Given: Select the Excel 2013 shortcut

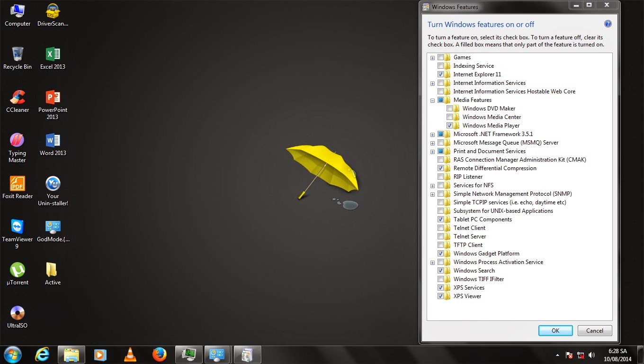Looking at the screenshot, I should 53,58.
